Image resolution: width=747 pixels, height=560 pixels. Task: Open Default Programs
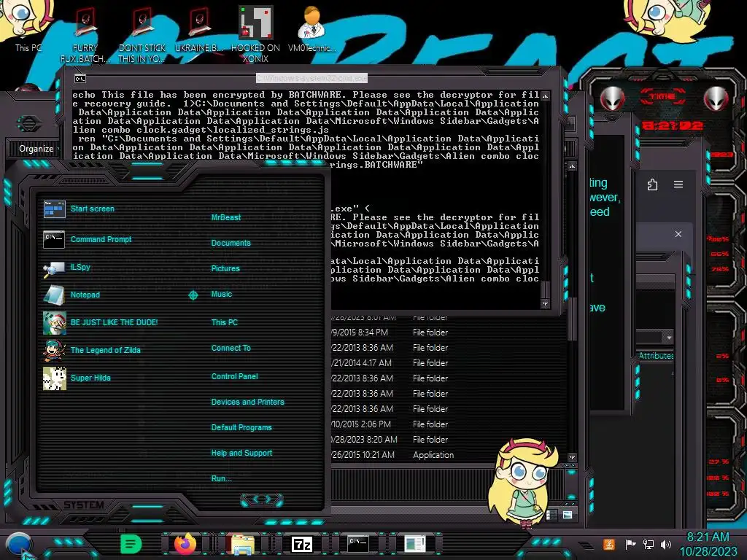[241, 427]
